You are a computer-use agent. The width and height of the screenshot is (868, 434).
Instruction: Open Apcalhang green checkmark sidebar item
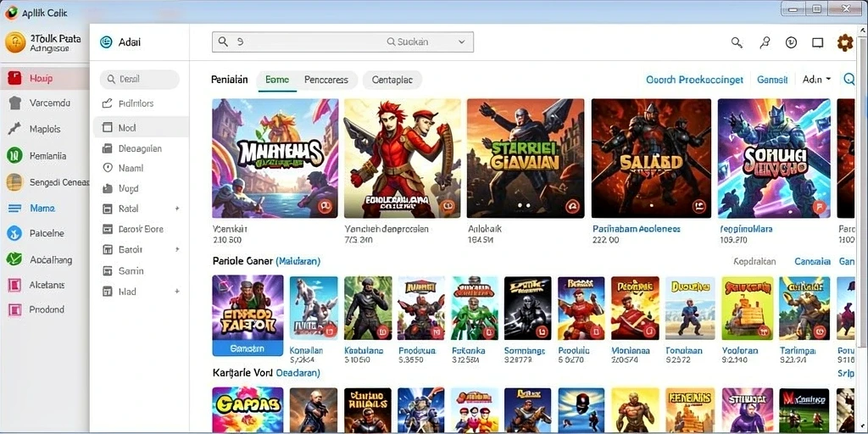pyautogui.click(x=14, y=259)
